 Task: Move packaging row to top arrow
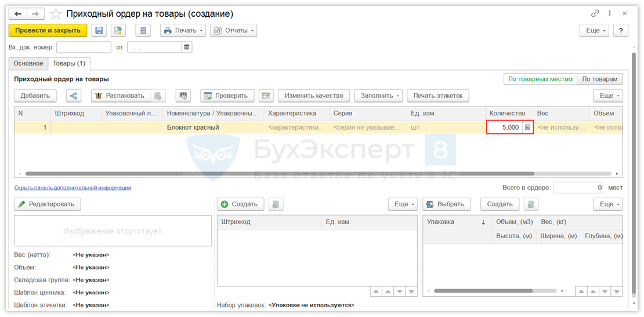pyautogui.click(x=580, y=292)
